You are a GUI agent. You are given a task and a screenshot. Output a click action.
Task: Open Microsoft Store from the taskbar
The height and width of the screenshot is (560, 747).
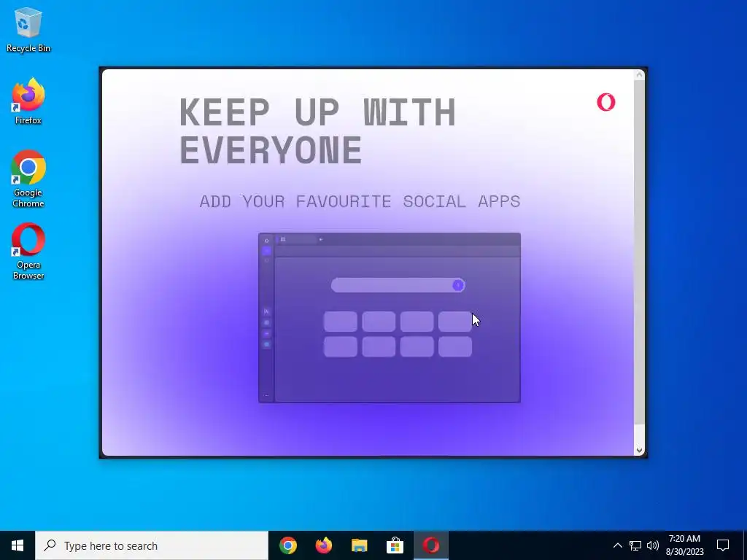(395, 545)
